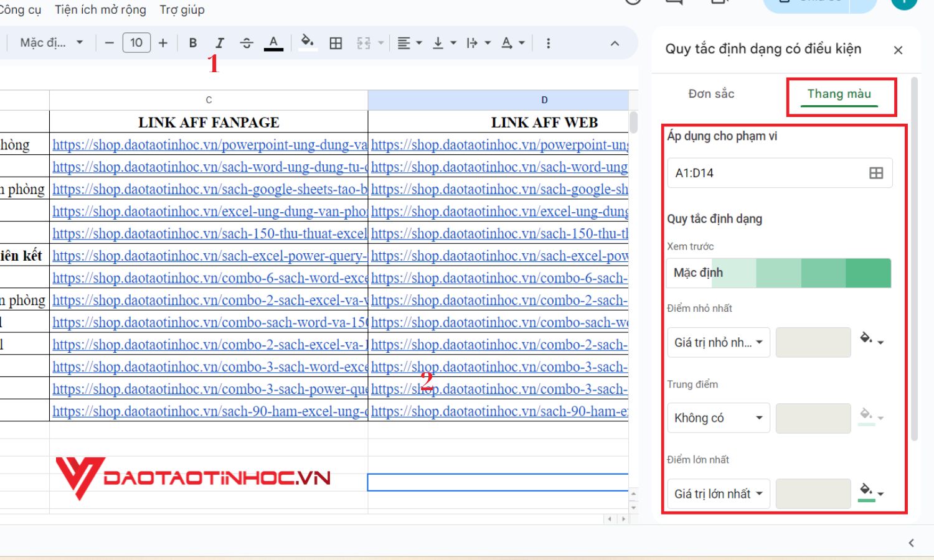Viewport: 934px width, 560px height.
Task: Edit the A1:D14 range field
Action: pyautogui.click(x=766, y=172)
